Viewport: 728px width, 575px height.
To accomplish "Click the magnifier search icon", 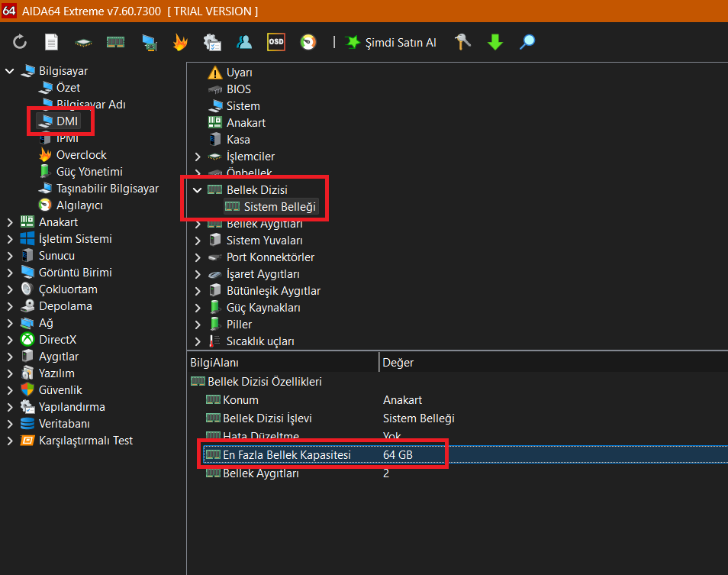I will click(x=527, y=42).
